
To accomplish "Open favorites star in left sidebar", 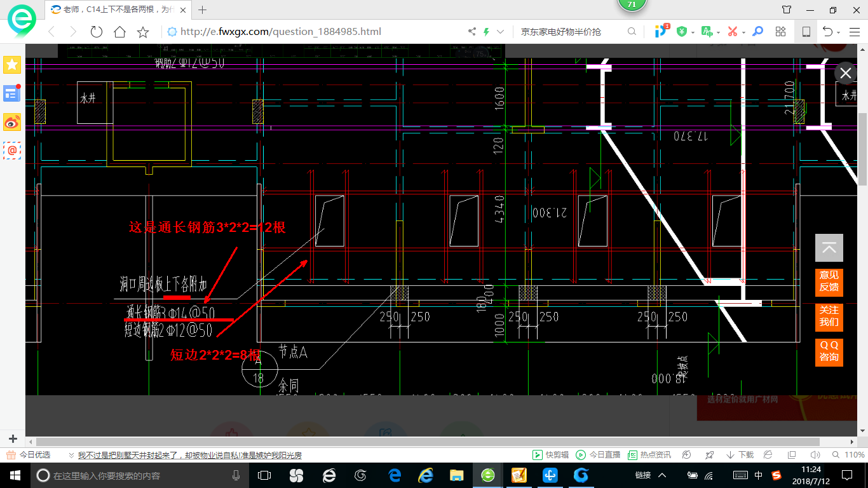I will point(12,64).
